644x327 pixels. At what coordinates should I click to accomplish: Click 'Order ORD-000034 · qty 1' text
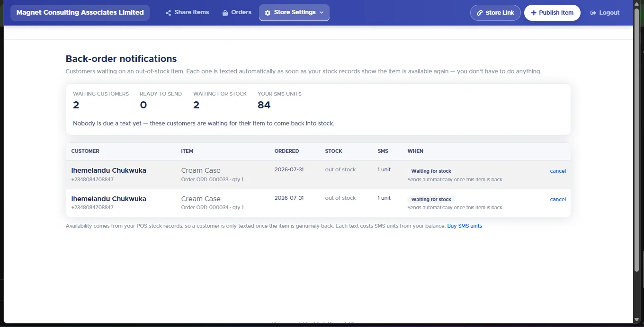212,207
